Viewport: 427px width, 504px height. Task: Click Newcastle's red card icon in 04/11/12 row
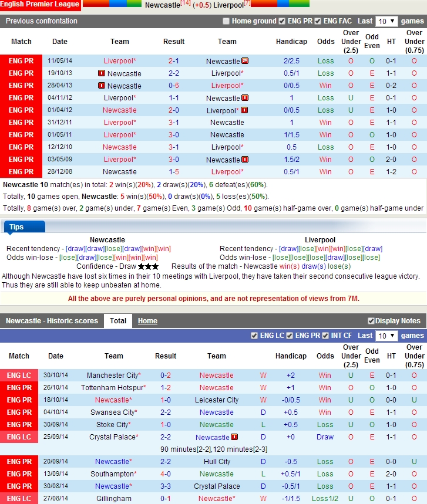coord(245,98)
